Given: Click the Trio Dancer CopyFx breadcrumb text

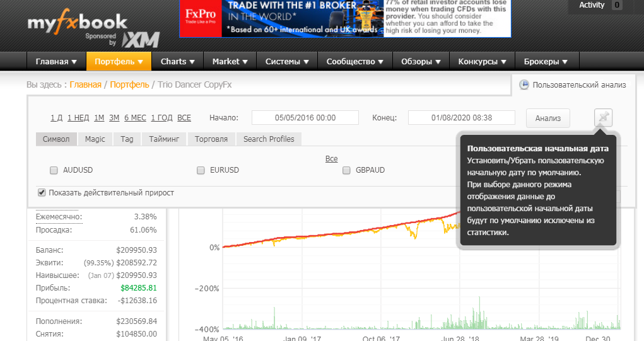Looking at the screenshot, I should [195, 84].
